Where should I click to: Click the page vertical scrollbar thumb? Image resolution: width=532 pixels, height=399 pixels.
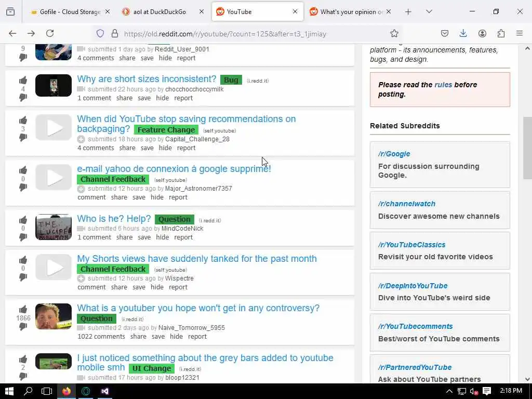[528, 148]
